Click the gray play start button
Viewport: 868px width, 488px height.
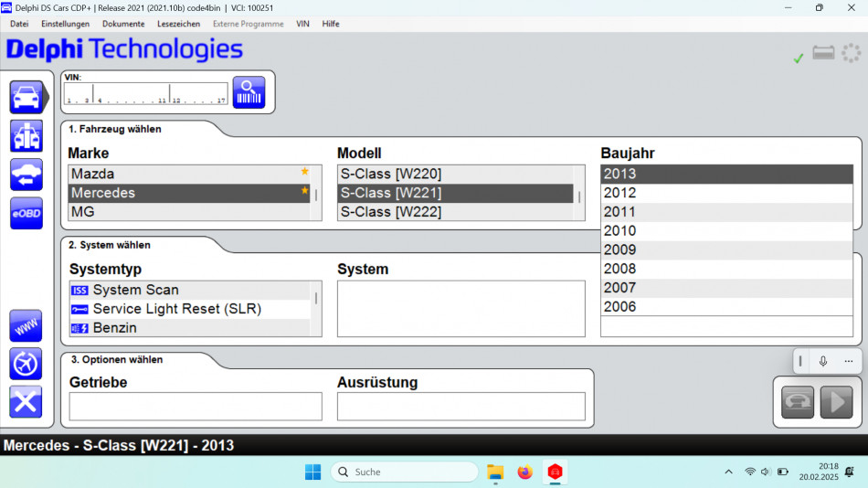click(x=836, y=402)
